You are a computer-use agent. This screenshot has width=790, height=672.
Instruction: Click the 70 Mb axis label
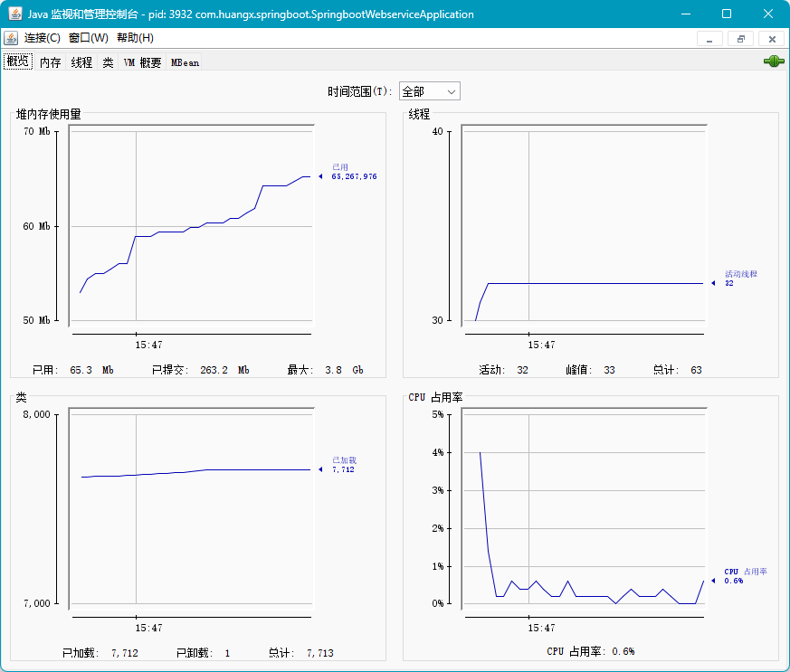pos(37,131)
